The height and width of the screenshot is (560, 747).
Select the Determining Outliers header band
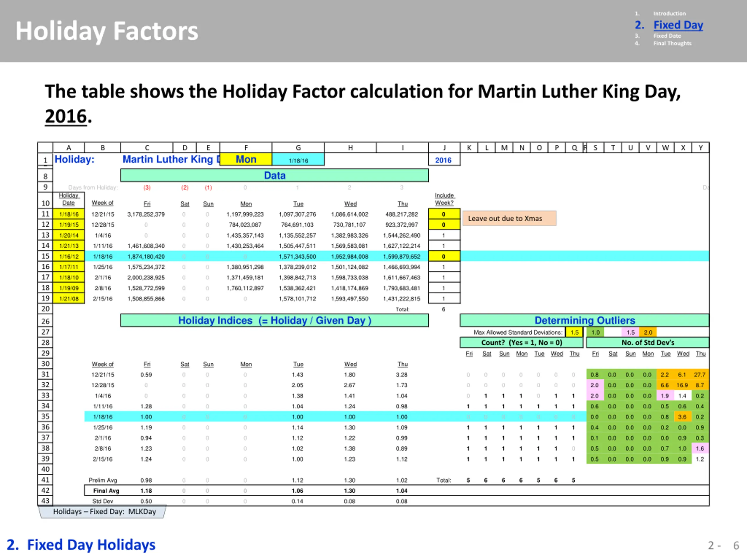pos(584,320)
